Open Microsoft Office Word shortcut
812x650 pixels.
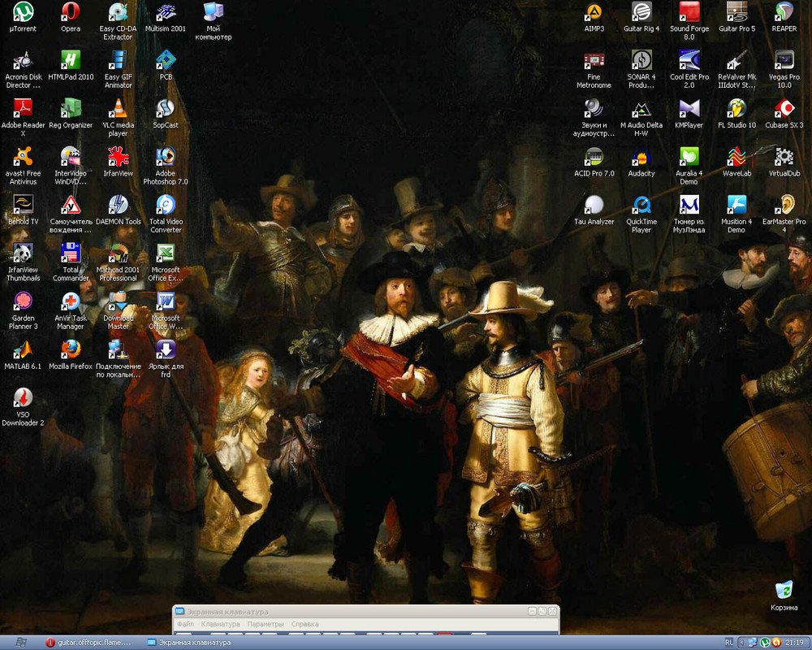[x=166, y=310]
